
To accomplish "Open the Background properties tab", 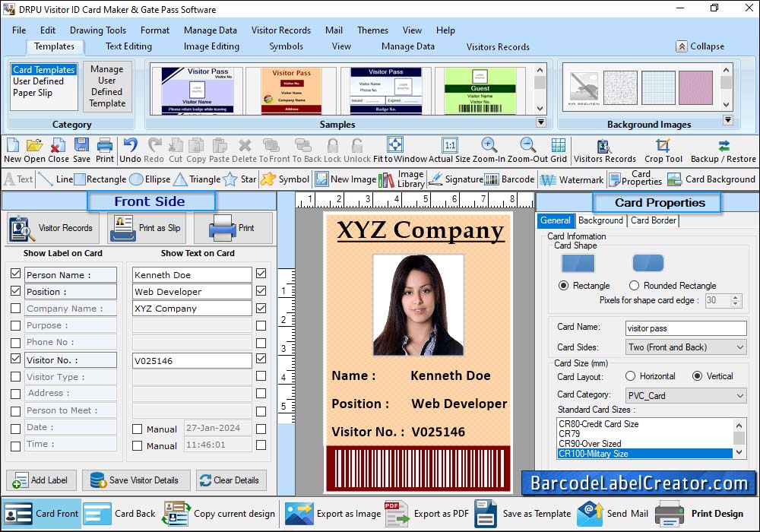I will coord(600,220).
